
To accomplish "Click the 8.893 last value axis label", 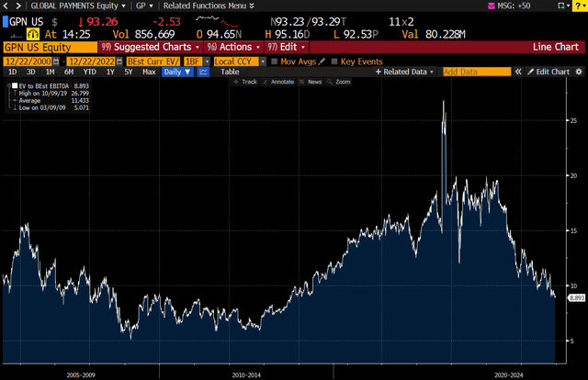I will click(x=577, y=298).
